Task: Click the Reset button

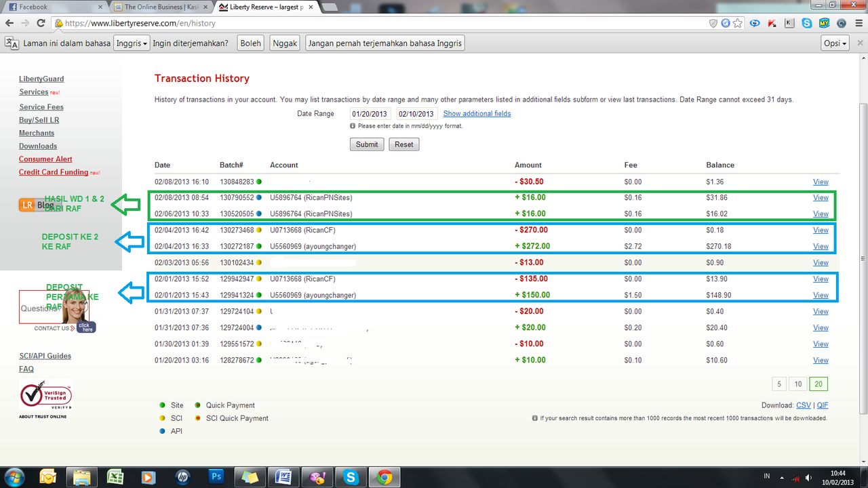Action: 404,144
